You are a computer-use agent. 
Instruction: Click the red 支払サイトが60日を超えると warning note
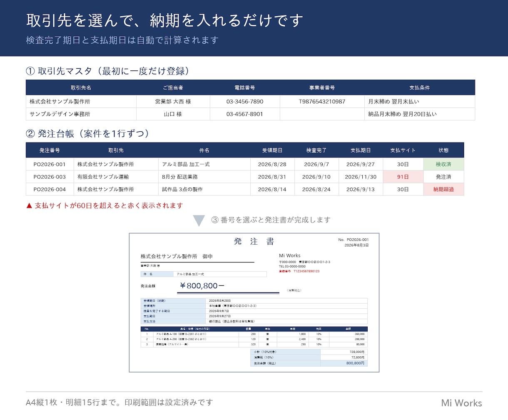(x=105, y=205)
